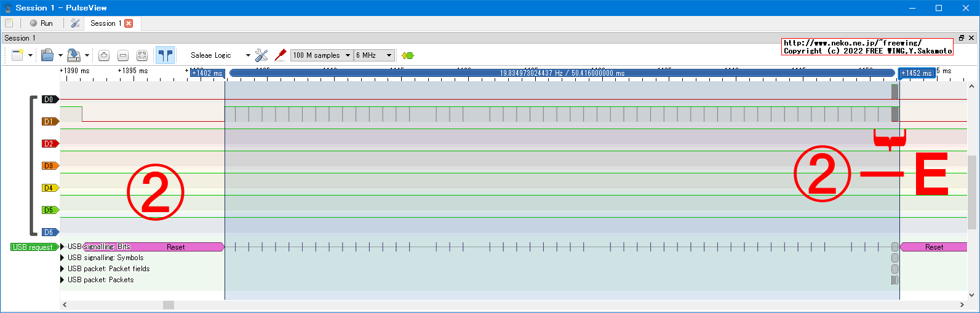Image resolution: width=980 pixels, height=313 pixels.
Task: Toggle the show cursors button
Action: click(165, 55)
